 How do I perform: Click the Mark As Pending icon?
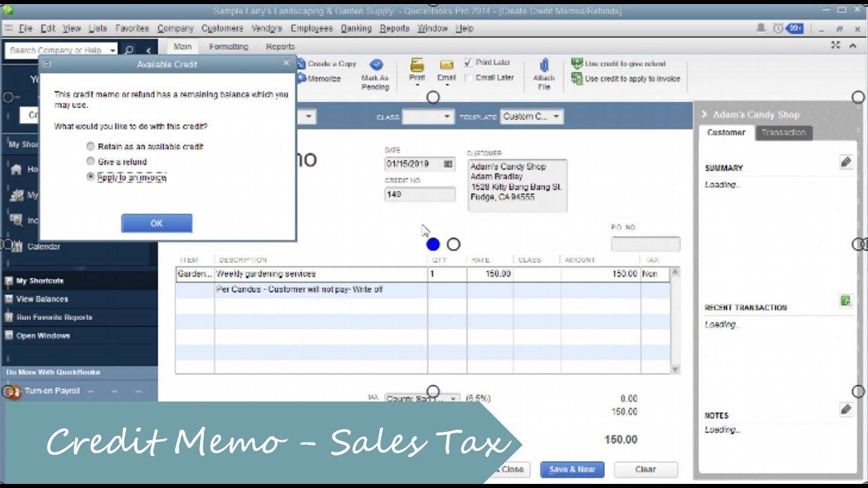coord(376,65)
